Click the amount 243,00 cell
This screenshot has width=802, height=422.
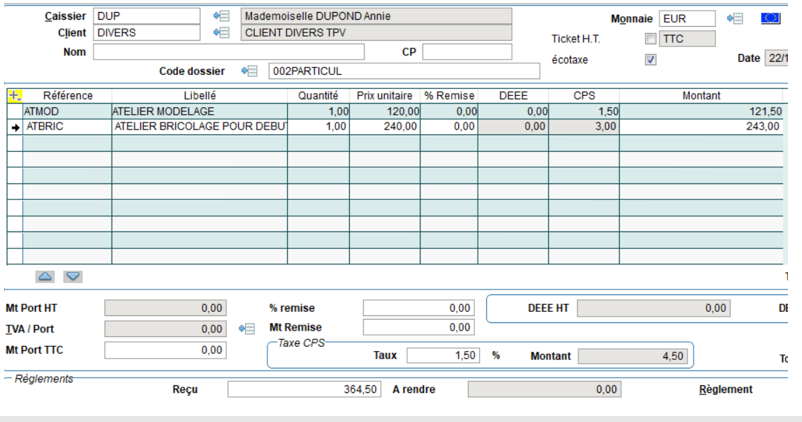701,127
